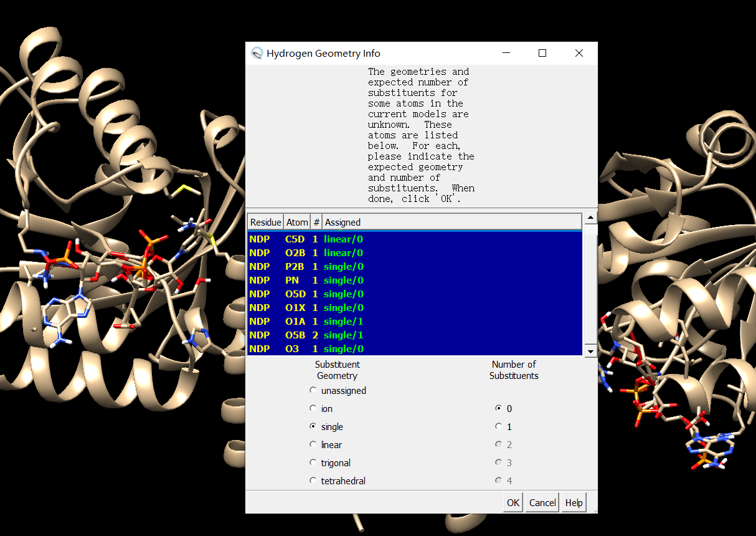Click OK to confirm geometries
Viewport: 756px width, 536px height.
513,503
